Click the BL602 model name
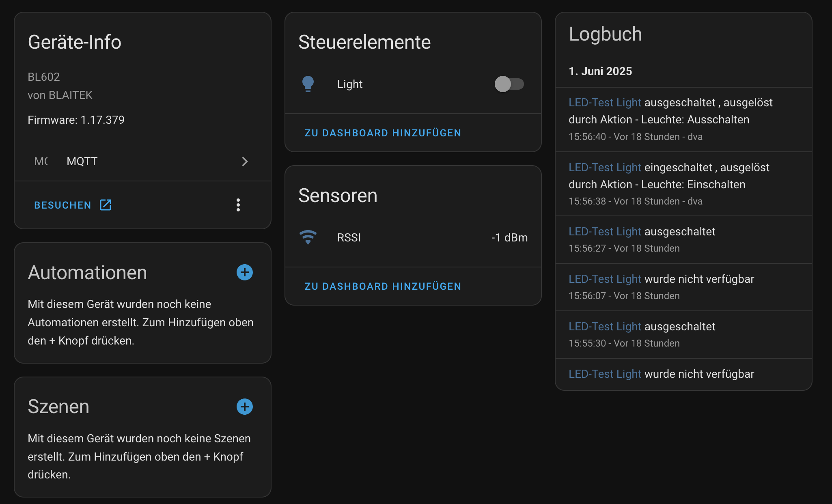Viewport: 832px width, 504px height. coord(44,77)
